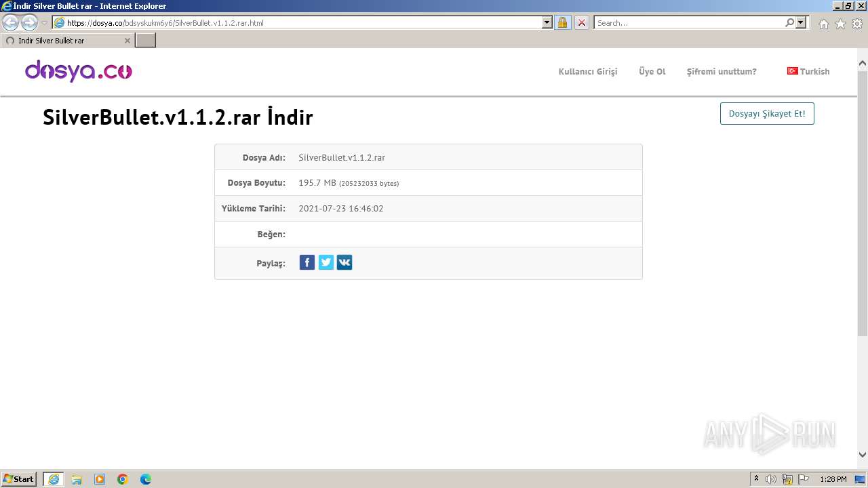Open File Explorer from taskbar
This screenshot has height=488, width=868.
(77, 479)
